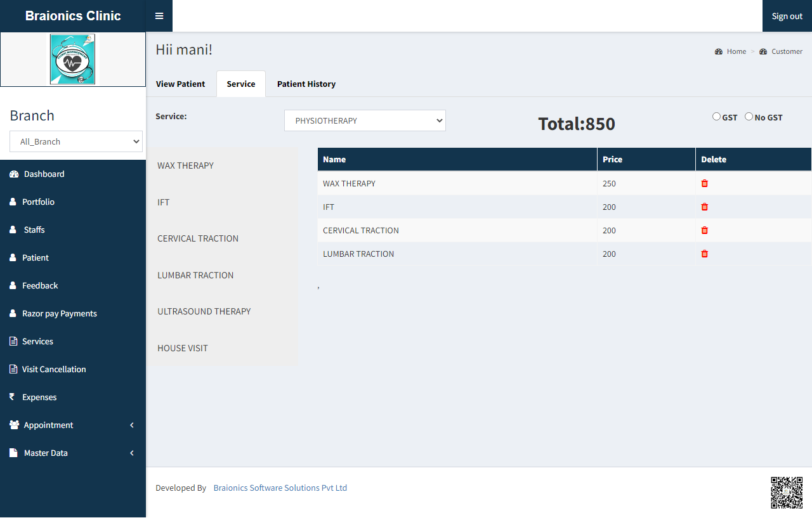Click the clinic logo image

point(73,59)
